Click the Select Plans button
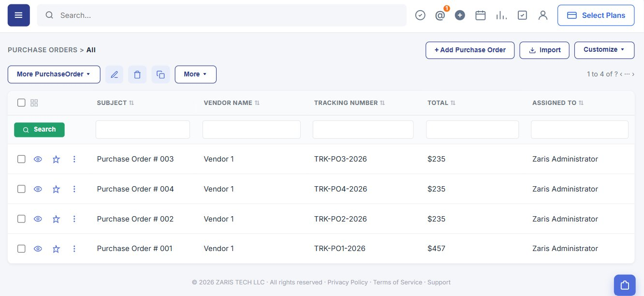 [596, 15]
